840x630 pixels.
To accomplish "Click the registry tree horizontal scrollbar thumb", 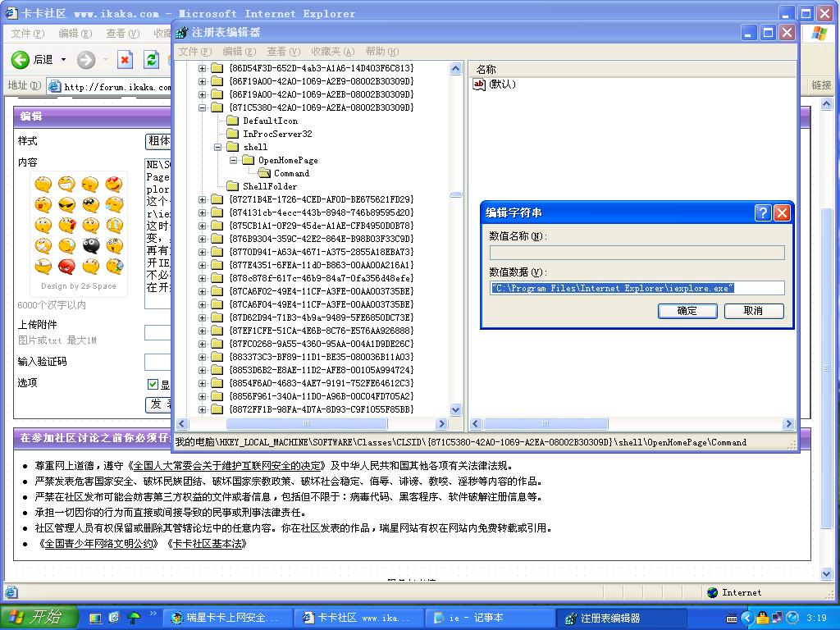I will [307, 424].
